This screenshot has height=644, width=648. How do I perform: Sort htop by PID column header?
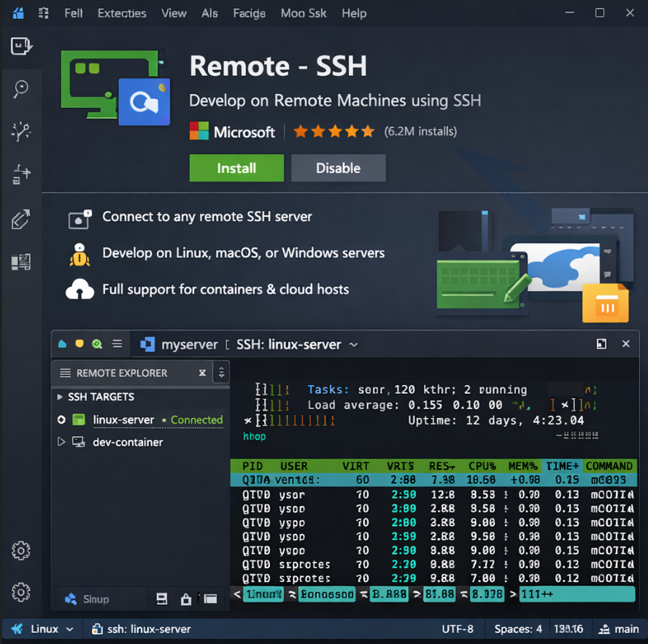click(x=252, y=466)
